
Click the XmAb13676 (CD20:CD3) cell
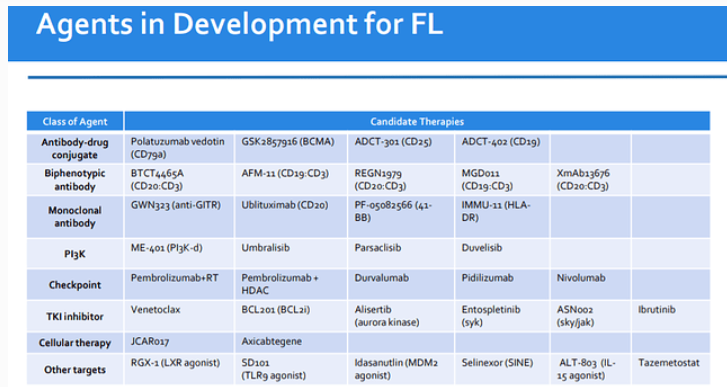click(x=590, y=180)
